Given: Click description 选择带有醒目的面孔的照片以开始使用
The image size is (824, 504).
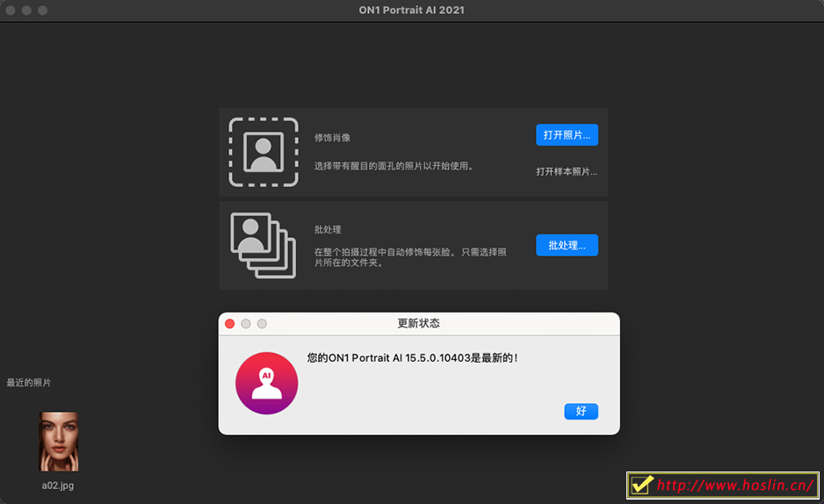Looking at the screenshot, I should (x=394, y=166).
